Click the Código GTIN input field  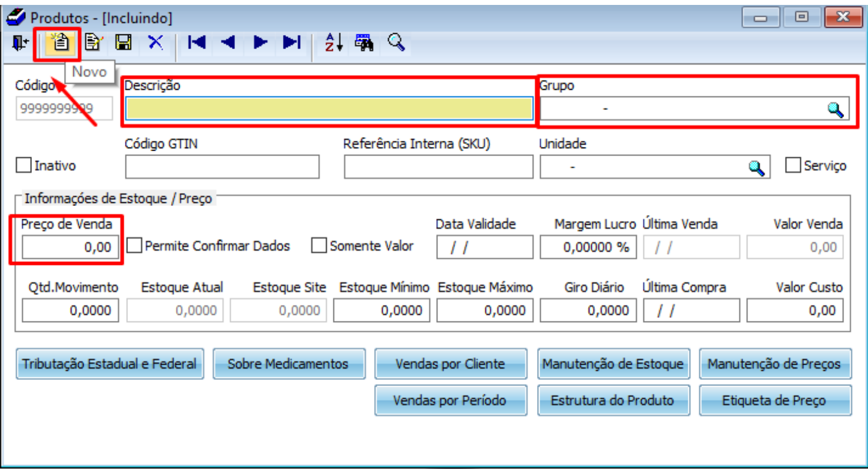coord(222,167)
